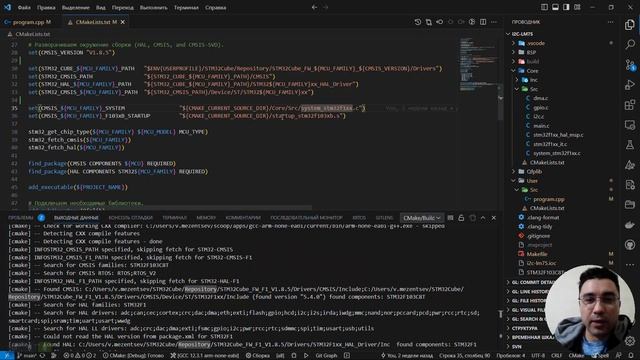Open main.c in Explorer
The height and width of the screenshot is (360, 640).
(541, 126)
